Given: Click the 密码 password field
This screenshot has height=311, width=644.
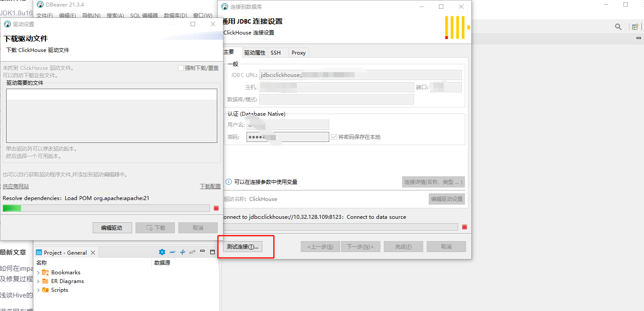Looking at the screenshot, I should (288, 137).
